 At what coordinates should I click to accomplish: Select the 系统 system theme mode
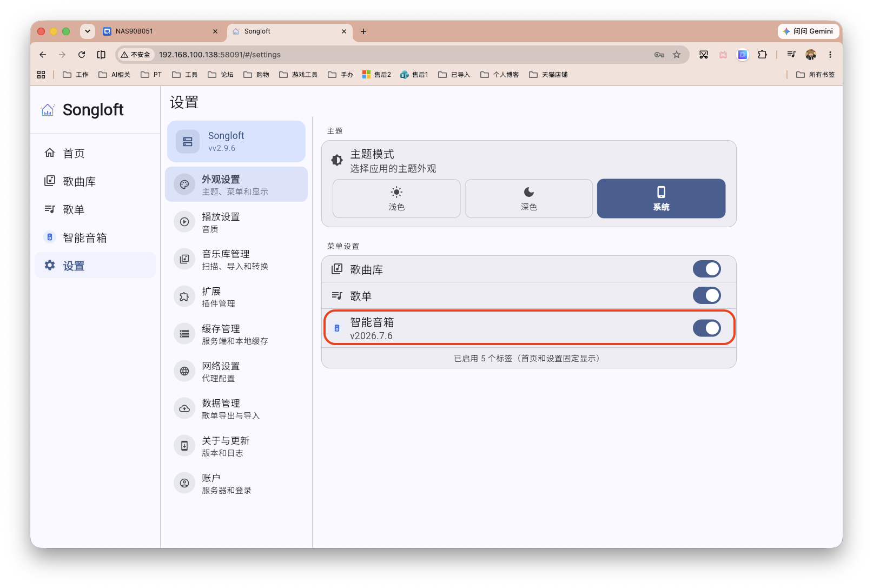pos(661,199)
